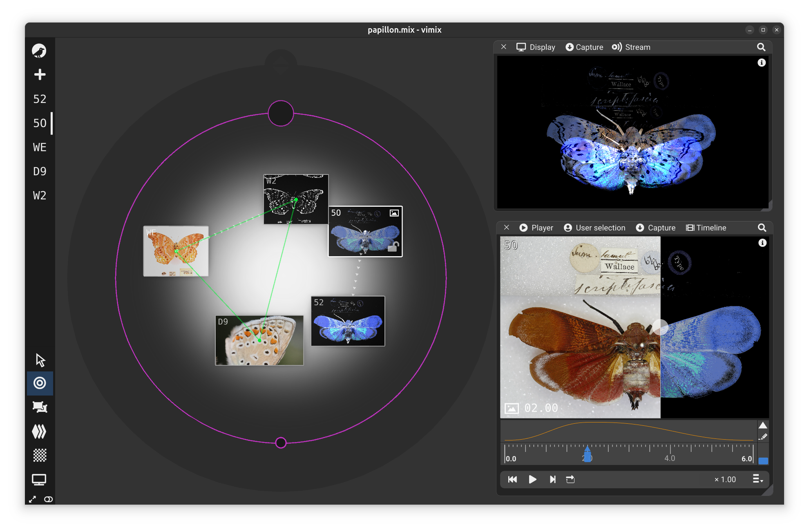
Task: Open the Timeline menu in the player
Action: (x=706, y=228)
